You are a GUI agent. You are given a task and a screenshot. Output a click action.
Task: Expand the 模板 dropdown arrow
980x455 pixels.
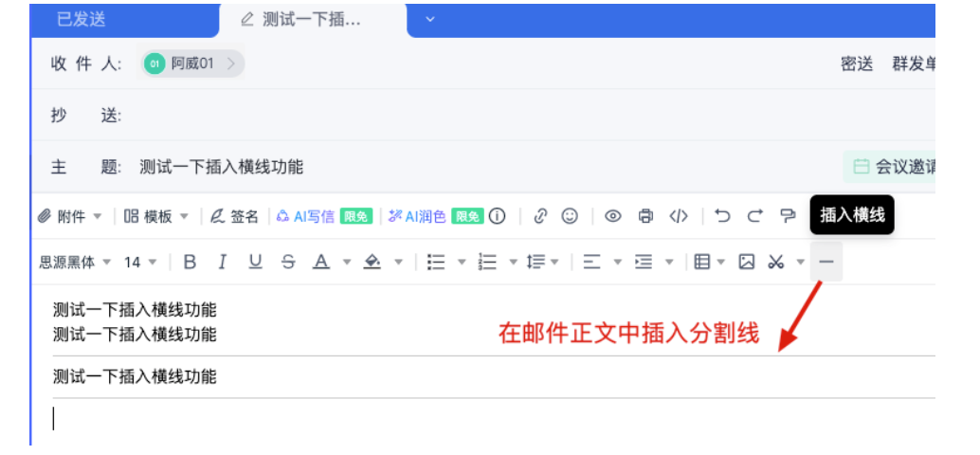click(184, 217)
